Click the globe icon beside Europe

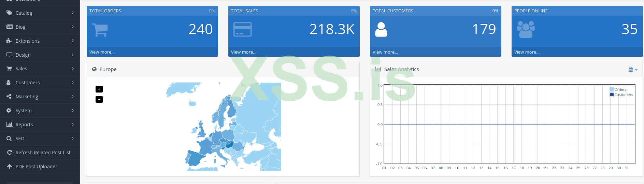(x=95, y=69)
